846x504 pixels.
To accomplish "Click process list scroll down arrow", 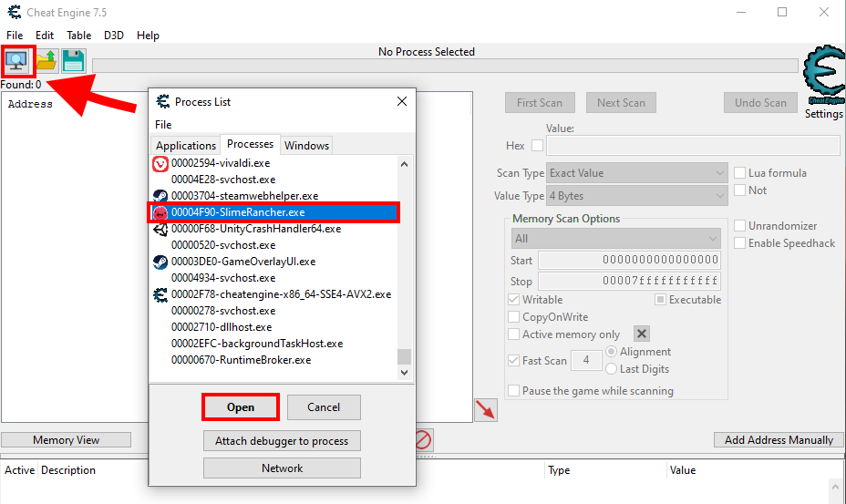I will [x=404, y=373].
